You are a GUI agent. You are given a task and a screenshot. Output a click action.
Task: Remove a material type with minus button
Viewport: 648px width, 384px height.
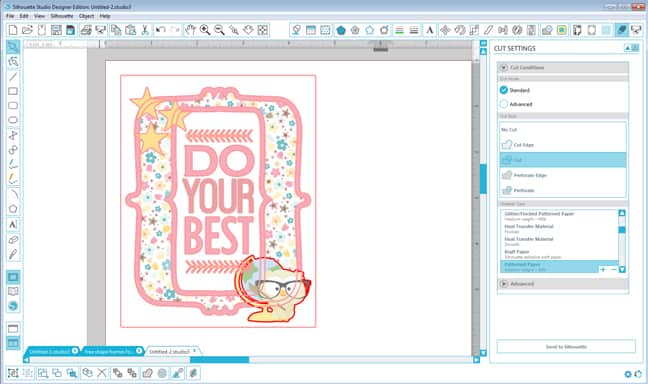(613, 270)
